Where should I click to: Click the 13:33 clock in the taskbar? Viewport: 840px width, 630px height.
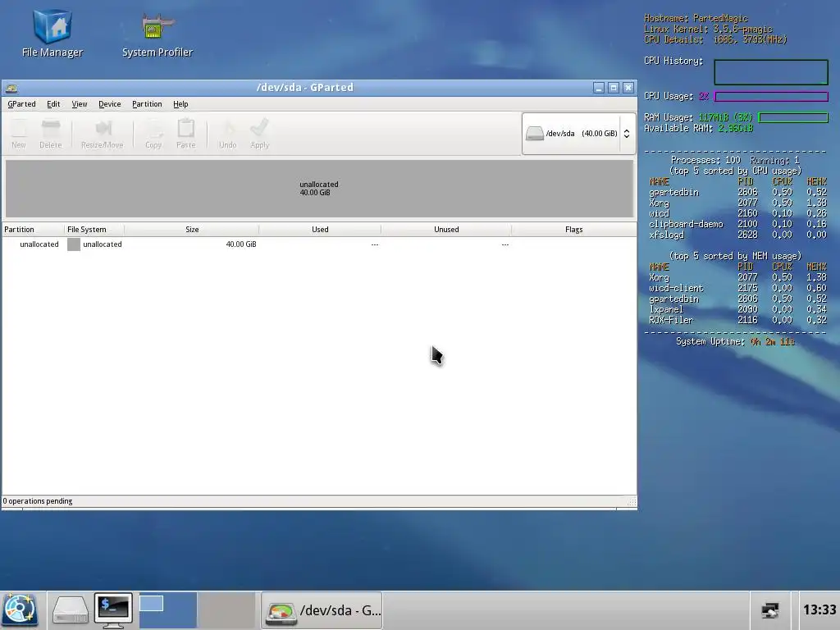819,609
